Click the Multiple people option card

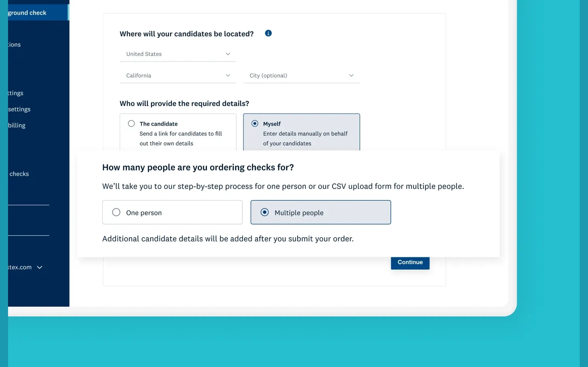(x=321, y=212)
